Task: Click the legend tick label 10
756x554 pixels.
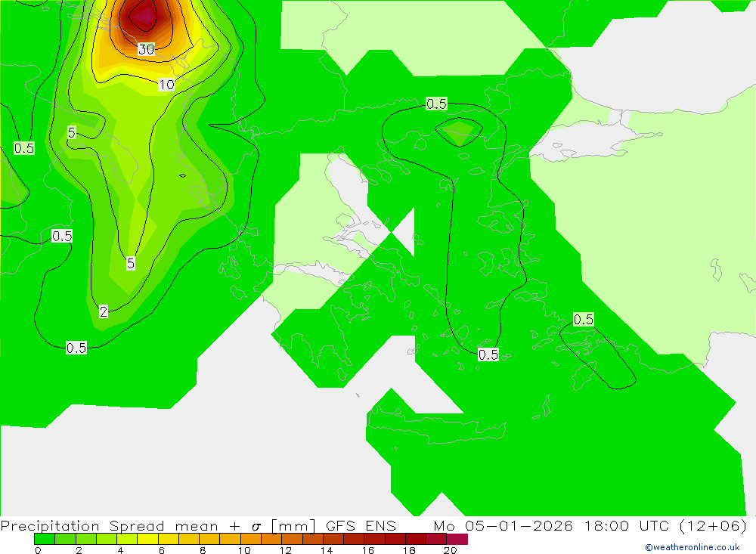Action: (x=244, y=550)
